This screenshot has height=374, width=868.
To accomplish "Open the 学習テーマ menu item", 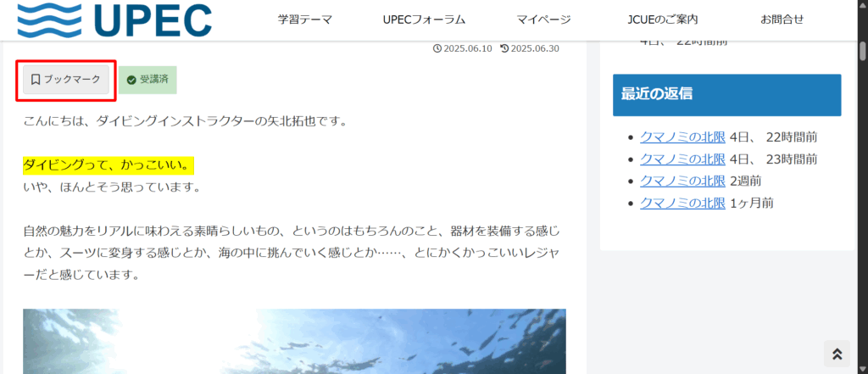I will tap(304, 20).
